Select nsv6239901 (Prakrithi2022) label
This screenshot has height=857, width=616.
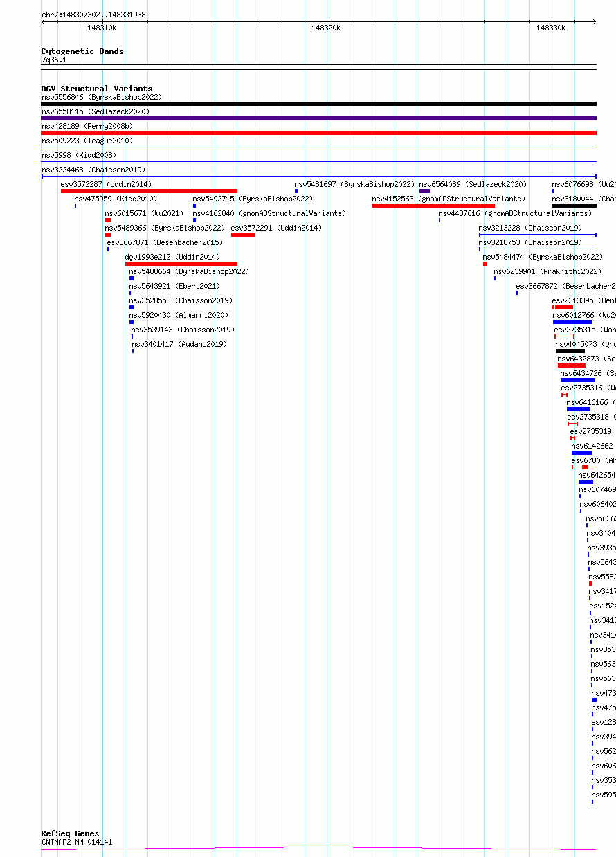pos(547,271)
